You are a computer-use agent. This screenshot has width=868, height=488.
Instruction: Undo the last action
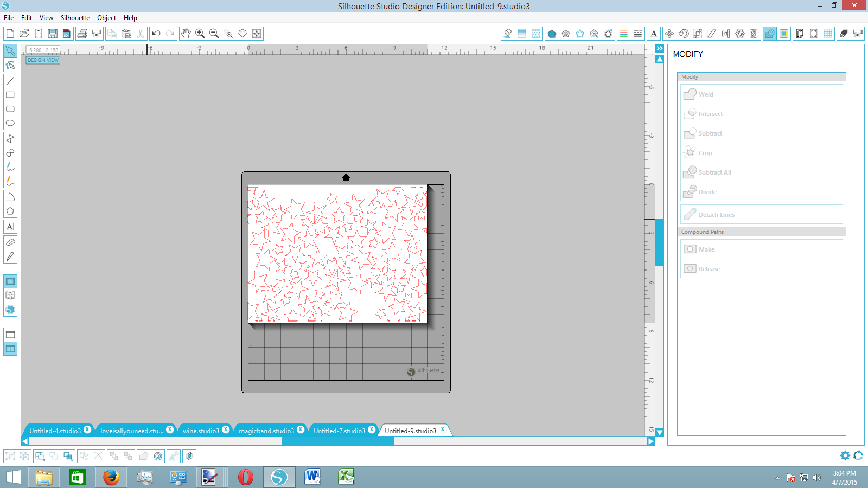coord(156,34)
